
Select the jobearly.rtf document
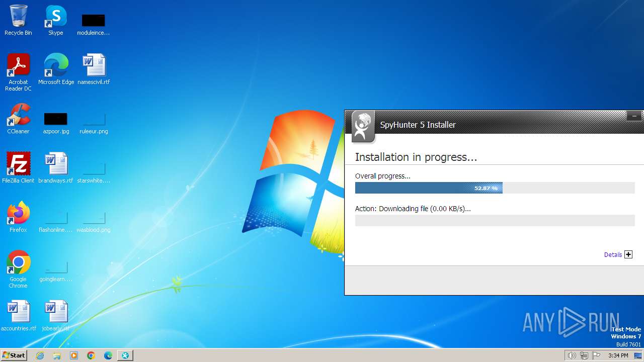click(56, 315)
